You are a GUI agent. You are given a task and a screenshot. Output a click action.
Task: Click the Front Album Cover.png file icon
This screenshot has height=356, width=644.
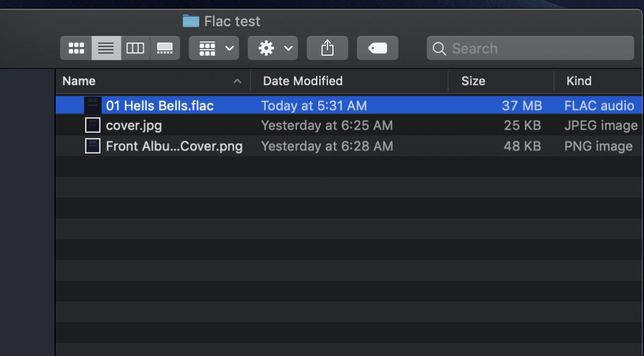pos(93,146)
